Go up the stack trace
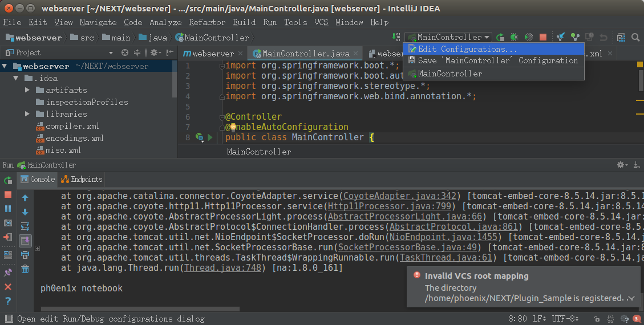 coord(25,198)
